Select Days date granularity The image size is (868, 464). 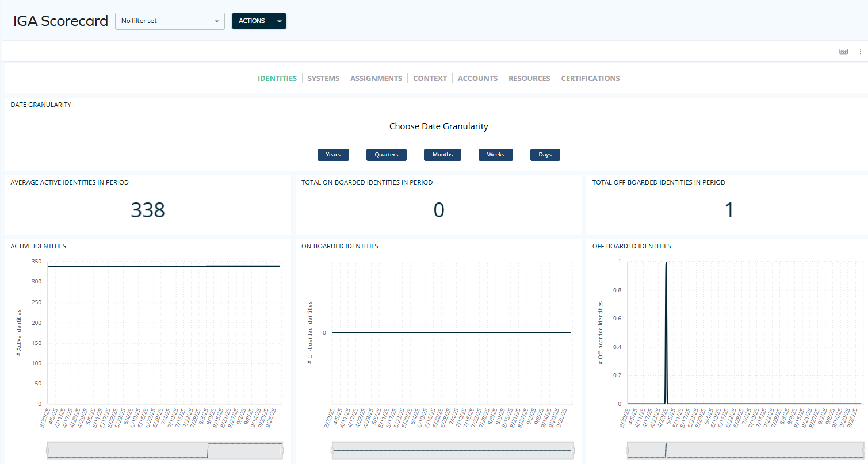(545, 154)
